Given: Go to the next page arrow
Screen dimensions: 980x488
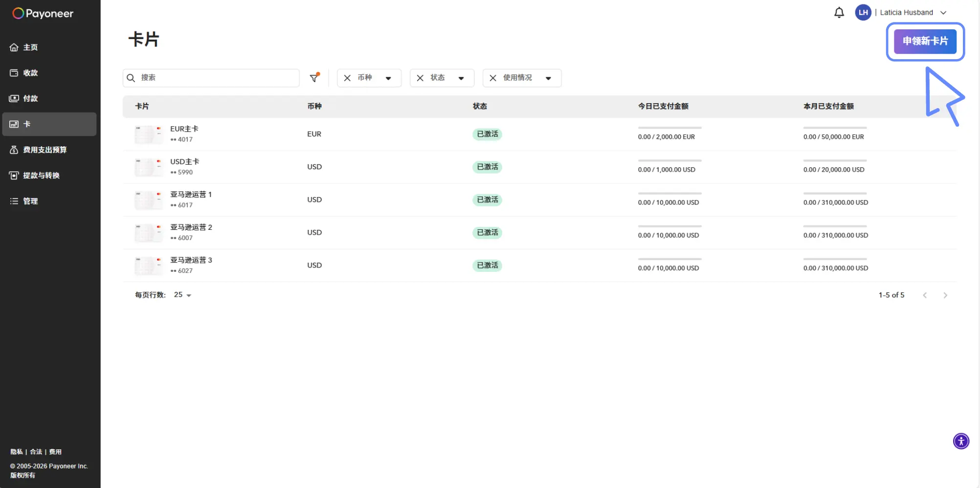Looking at the screenshot, I should click(945, 295).
